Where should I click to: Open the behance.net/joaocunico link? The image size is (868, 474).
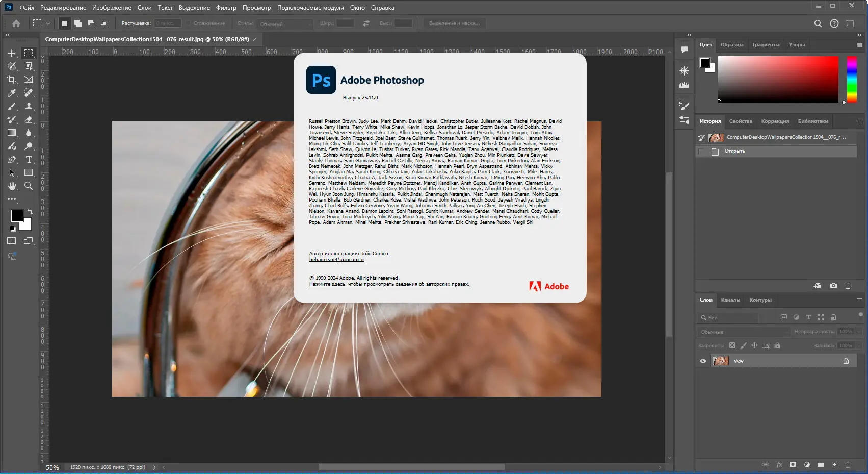tap(336, 260)
